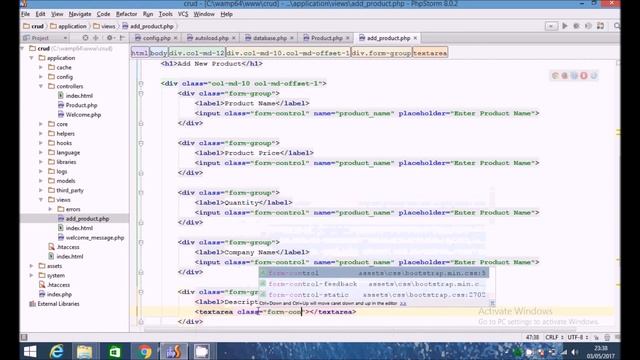Open the VCS menu

coord(183,14)
